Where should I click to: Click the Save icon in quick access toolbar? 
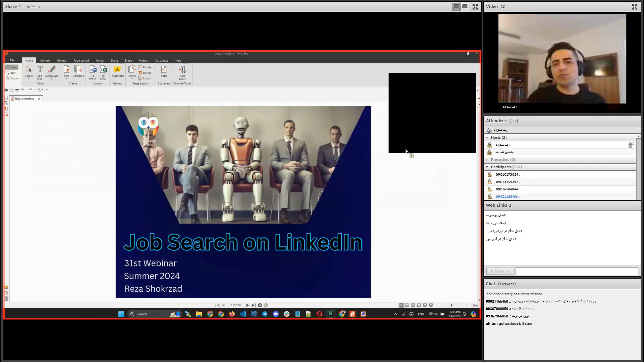point(12,90)
